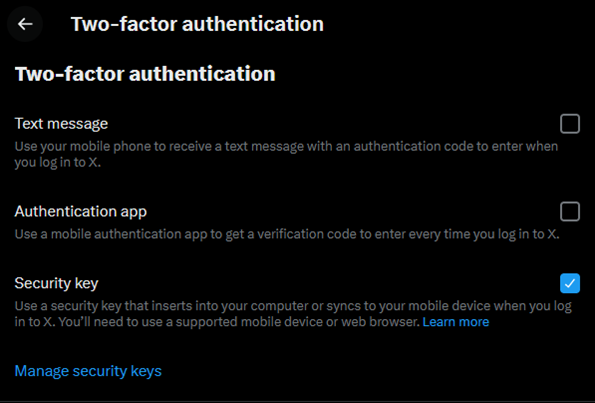The image size is (595, 403).
Task: Click the Authentication app description text
Action: click(x=287, y=234)
